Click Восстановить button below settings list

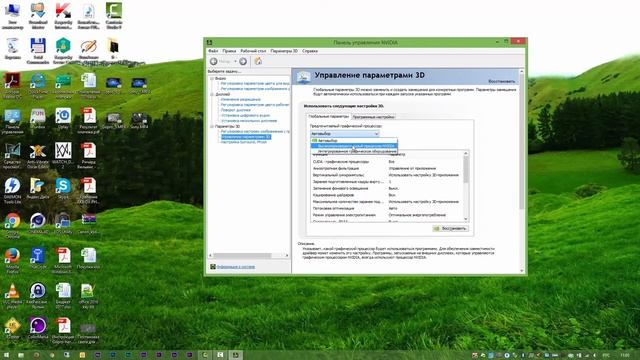[x=450, y=229]
